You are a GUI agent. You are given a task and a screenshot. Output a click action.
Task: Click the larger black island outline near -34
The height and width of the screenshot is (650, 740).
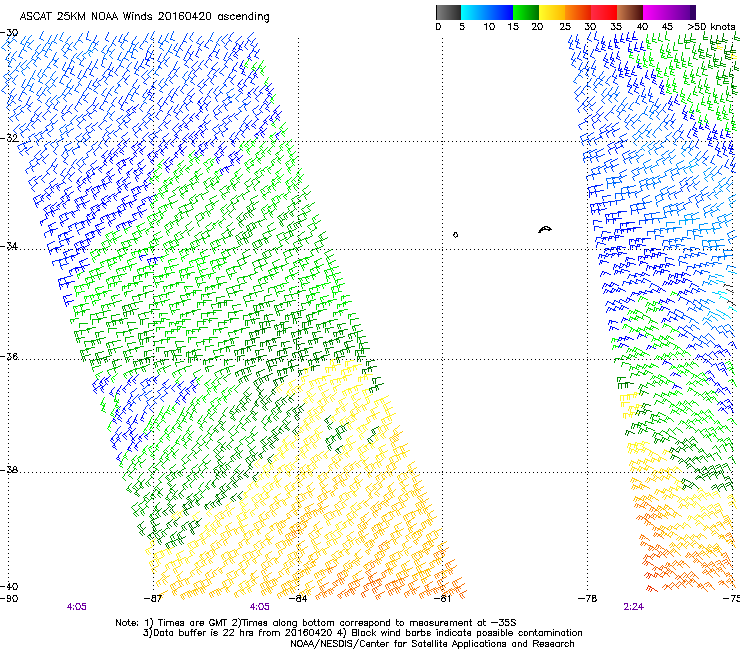pyautogui.click(x=545, y=230)
